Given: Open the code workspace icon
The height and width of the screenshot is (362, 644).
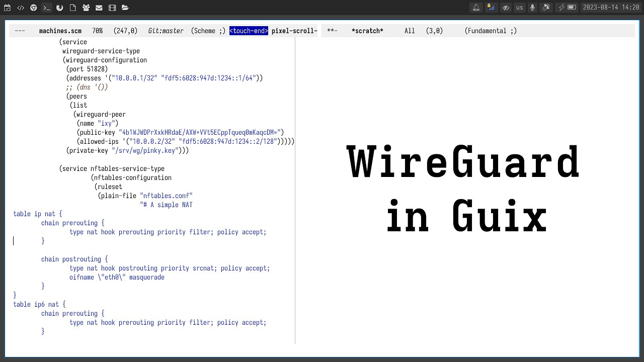Looking at the screenshot, I should 21,8.
